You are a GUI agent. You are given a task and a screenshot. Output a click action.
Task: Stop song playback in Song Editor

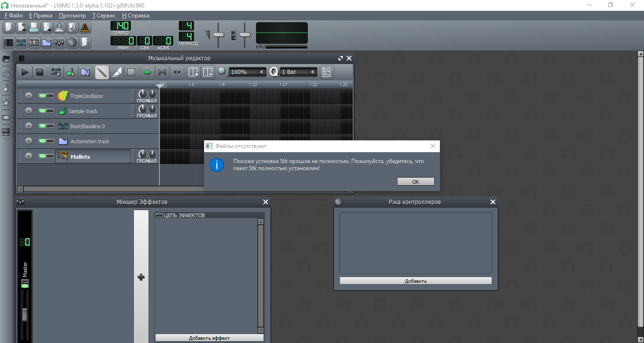(40, 72)
